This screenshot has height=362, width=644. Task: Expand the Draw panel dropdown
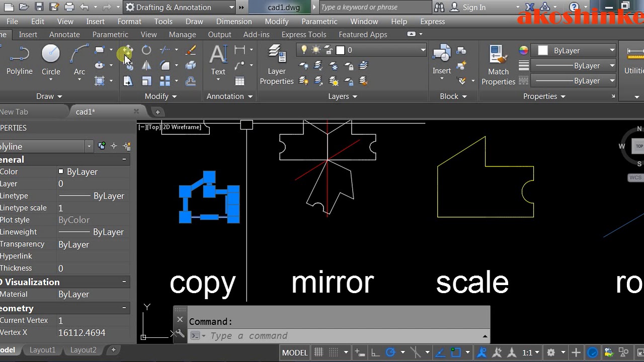point(49,96)
